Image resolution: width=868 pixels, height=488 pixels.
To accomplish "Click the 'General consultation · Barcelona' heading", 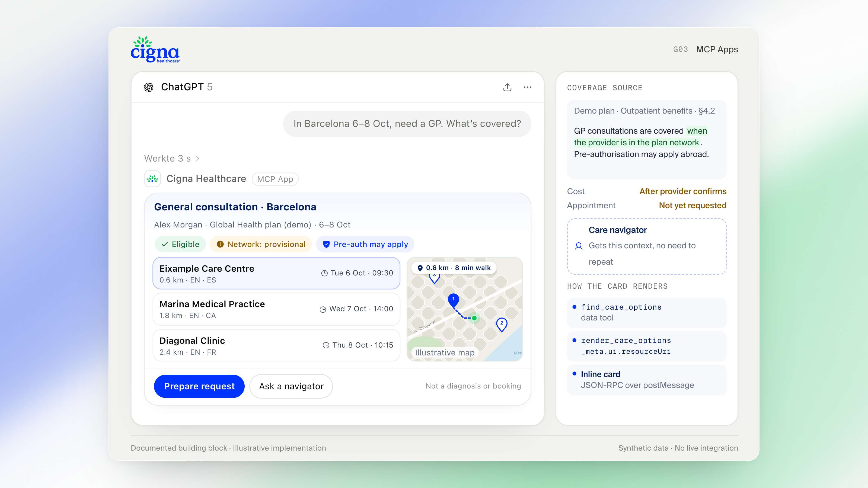I will tap(235, 207).
